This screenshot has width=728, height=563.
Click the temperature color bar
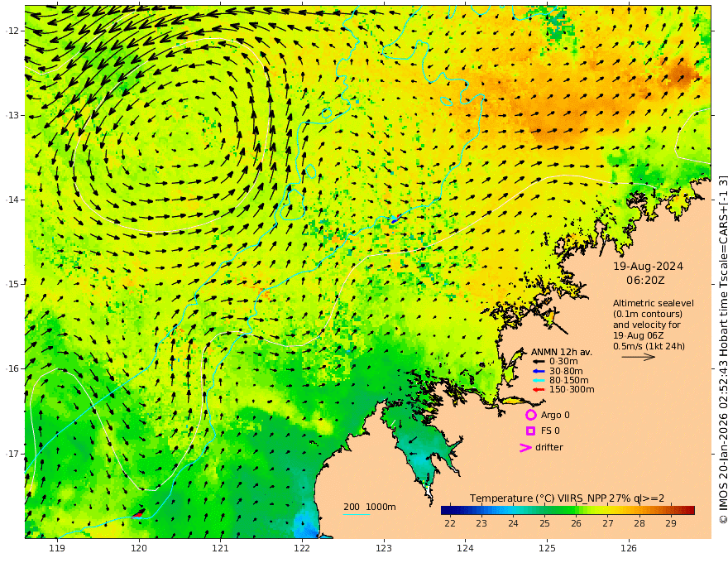(x=568, y=511)
